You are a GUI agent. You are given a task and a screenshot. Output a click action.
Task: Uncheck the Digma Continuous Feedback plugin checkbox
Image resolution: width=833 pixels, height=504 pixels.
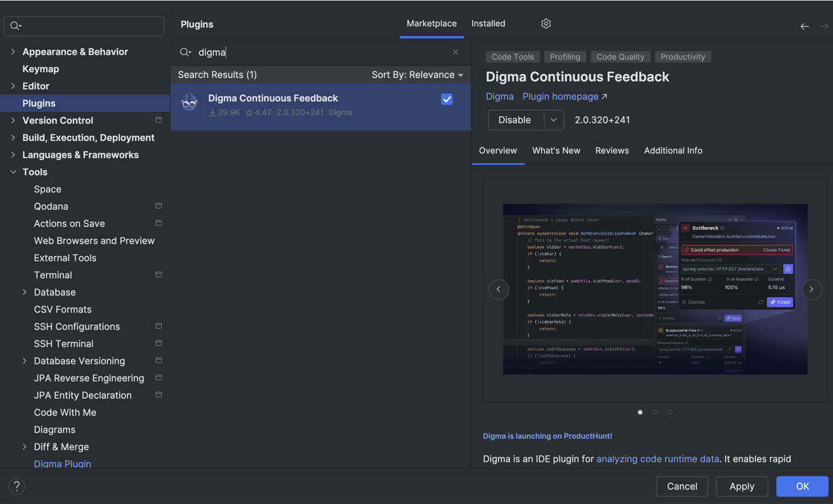447,99
